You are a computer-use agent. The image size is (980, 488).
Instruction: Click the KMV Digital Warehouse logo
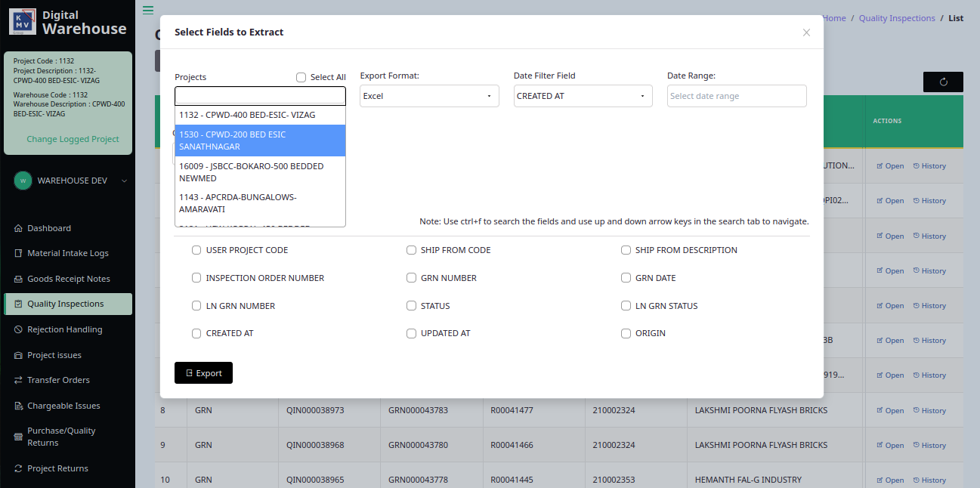(x=21, y=22)
